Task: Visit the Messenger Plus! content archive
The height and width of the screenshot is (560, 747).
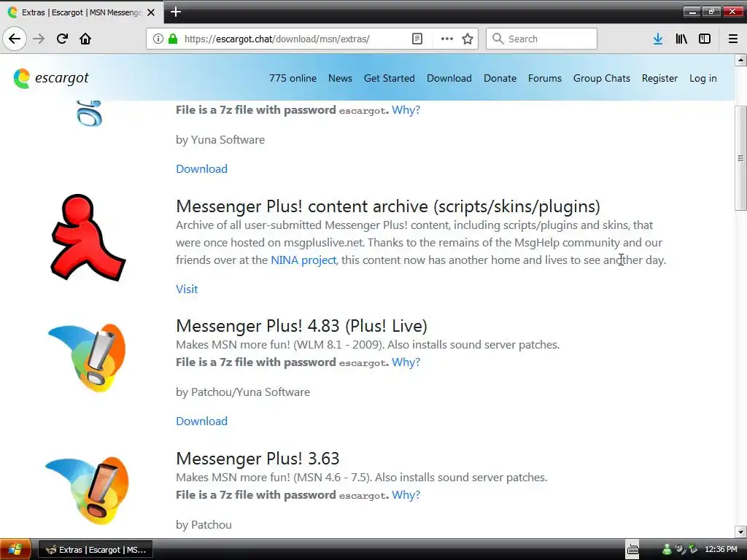Action: tap(187, 289)
